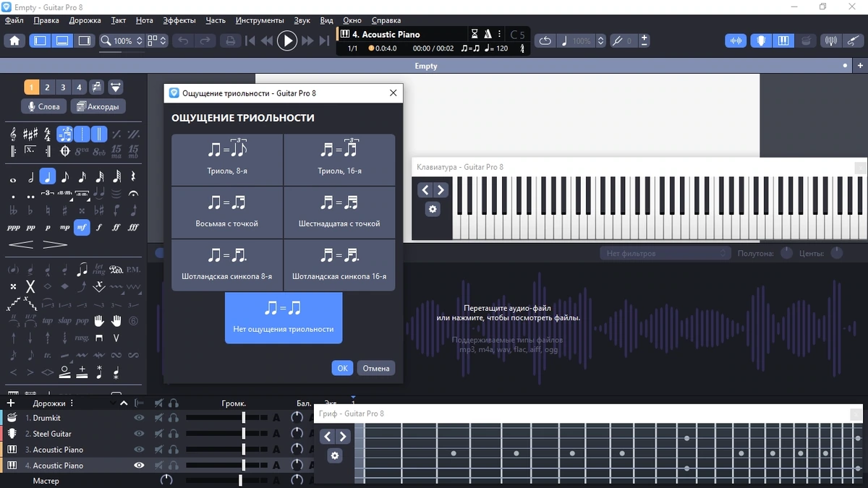Insert a decrescendo hairpin
This screenshot has height=488, width=868.
point(55,245)
